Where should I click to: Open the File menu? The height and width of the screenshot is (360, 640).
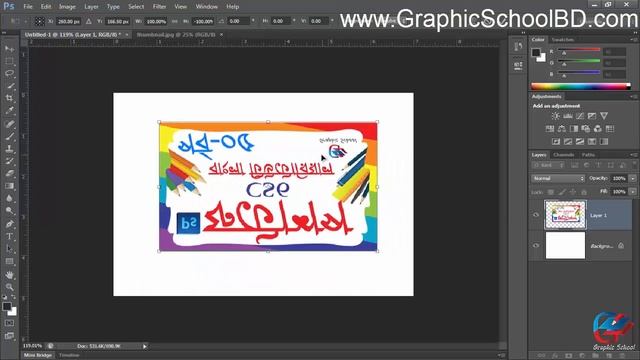[x=28, y=7]
